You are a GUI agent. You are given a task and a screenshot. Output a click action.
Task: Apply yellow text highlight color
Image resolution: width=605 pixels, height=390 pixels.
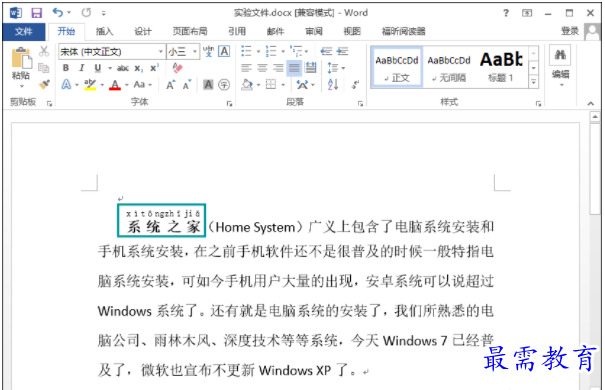tap(90, 84)
